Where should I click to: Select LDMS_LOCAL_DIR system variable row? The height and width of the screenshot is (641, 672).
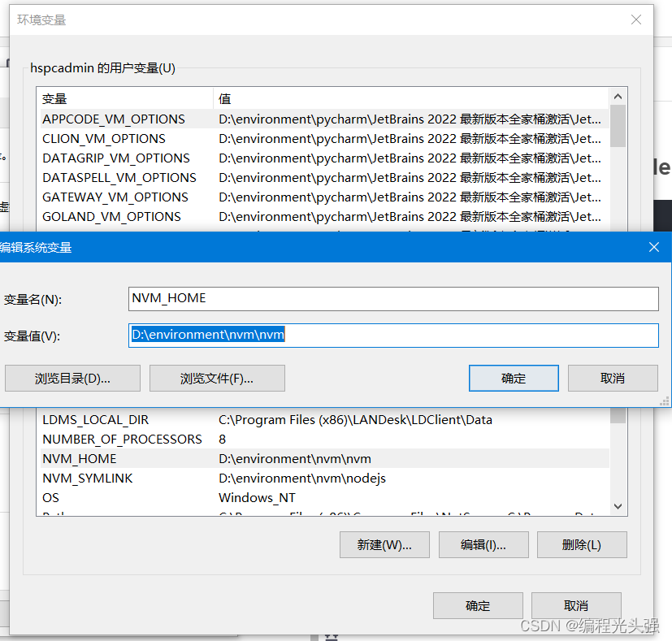coord(324,419)
